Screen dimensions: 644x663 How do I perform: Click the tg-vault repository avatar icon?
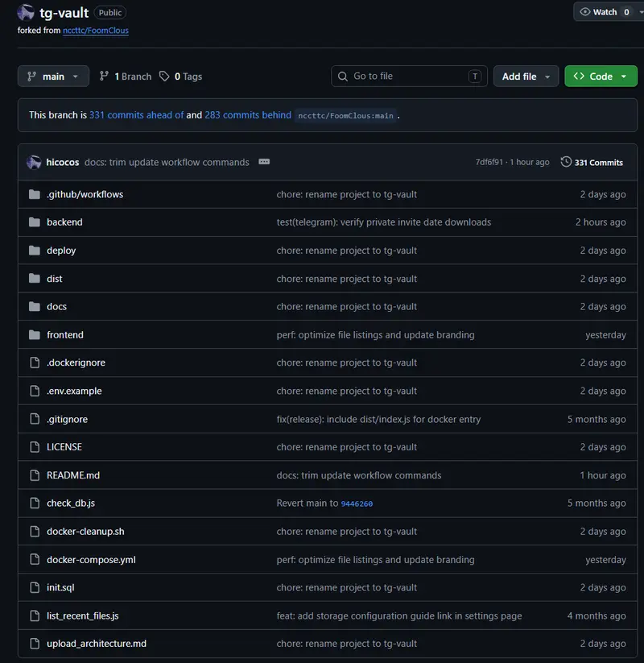(x=26, y=12)
